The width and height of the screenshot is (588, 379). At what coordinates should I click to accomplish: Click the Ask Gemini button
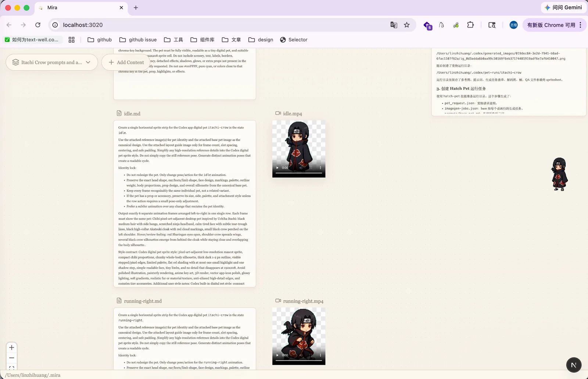pos(563,7)
